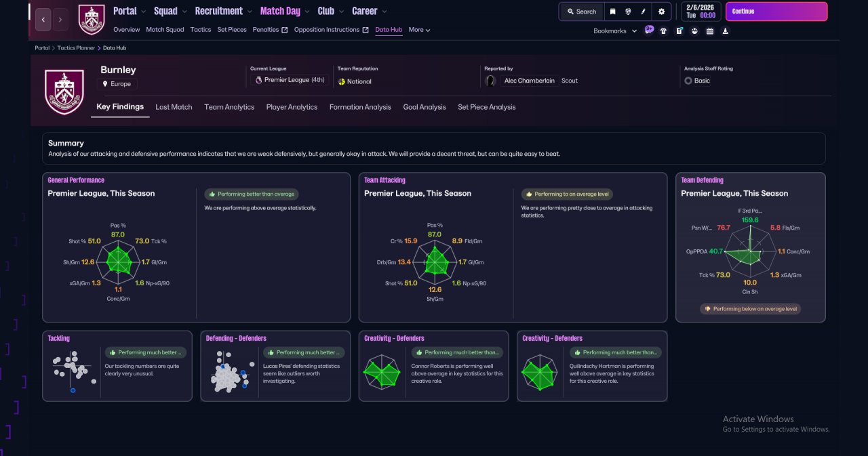The width and height of the screenshot is (868, 456).
Task: Open the globe world icon in toolbar
Action: click(628, 12)
